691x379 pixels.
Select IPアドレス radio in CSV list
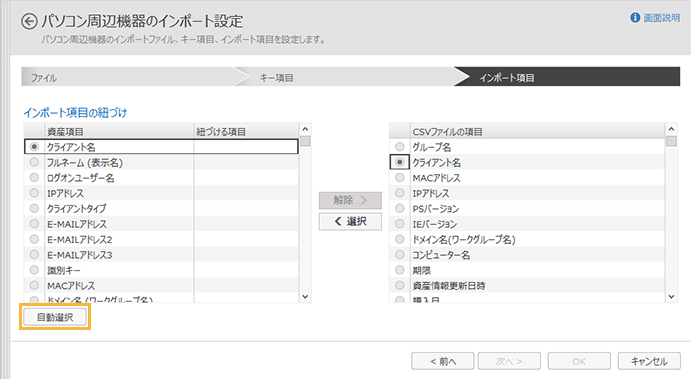click(x=400, y=193)
